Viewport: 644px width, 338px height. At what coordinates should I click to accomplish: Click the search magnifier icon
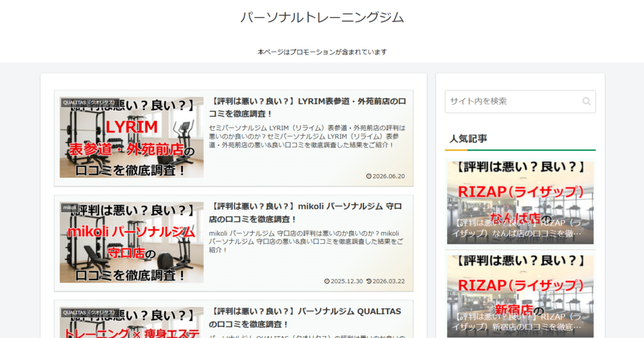pos(587,101)
